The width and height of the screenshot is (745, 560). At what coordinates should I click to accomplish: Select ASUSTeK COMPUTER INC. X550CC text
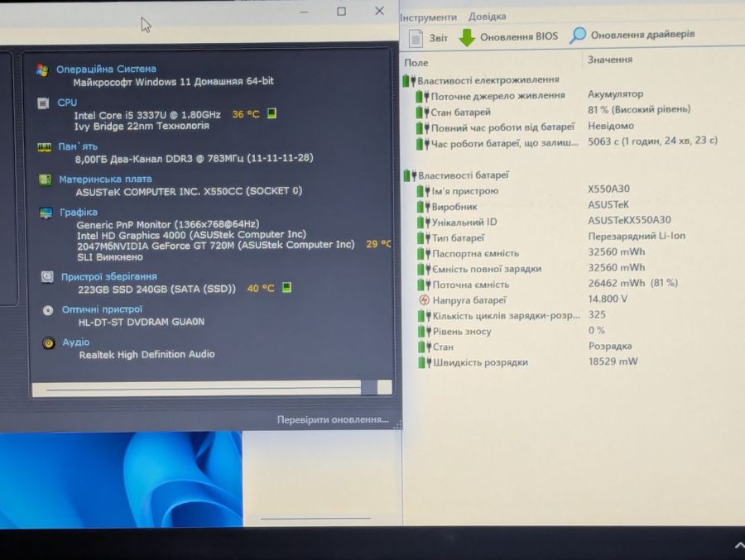point(189,191)
